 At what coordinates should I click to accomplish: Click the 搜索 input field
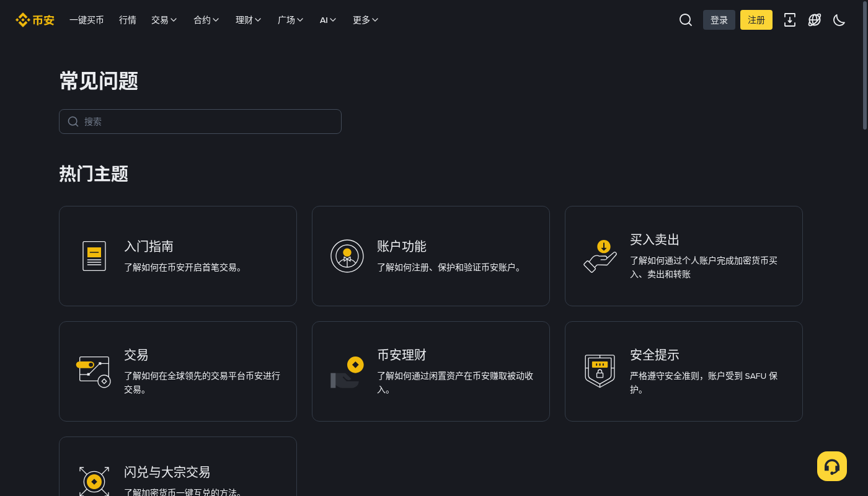[x=200, y=122]
